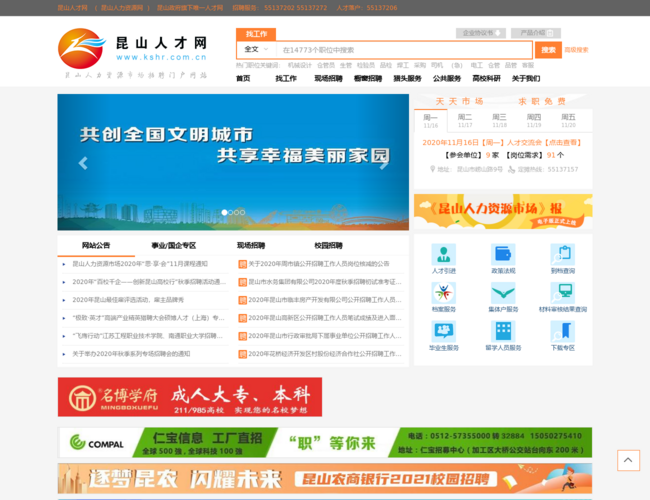Viewport: 650px width, 500px height.
Task: Select the 找工作 search tab
Action: [256, 34]
